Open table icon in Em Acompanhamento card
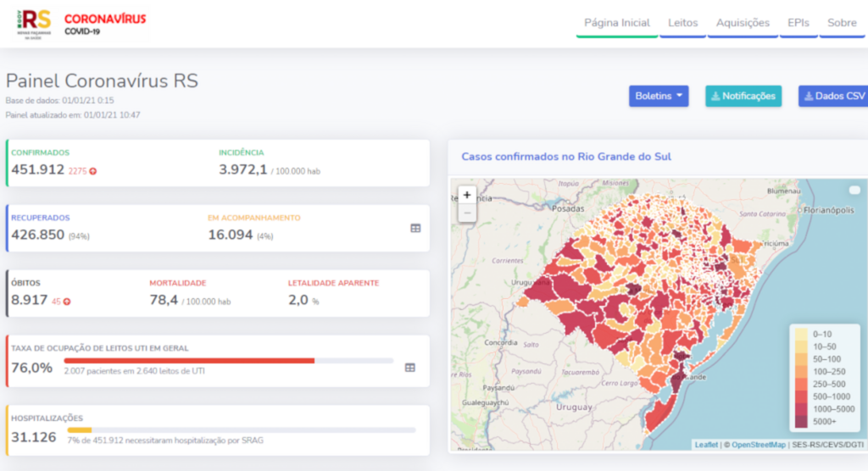Image resolution: width=868 pixels, height=471 pixels. (415, 228)
